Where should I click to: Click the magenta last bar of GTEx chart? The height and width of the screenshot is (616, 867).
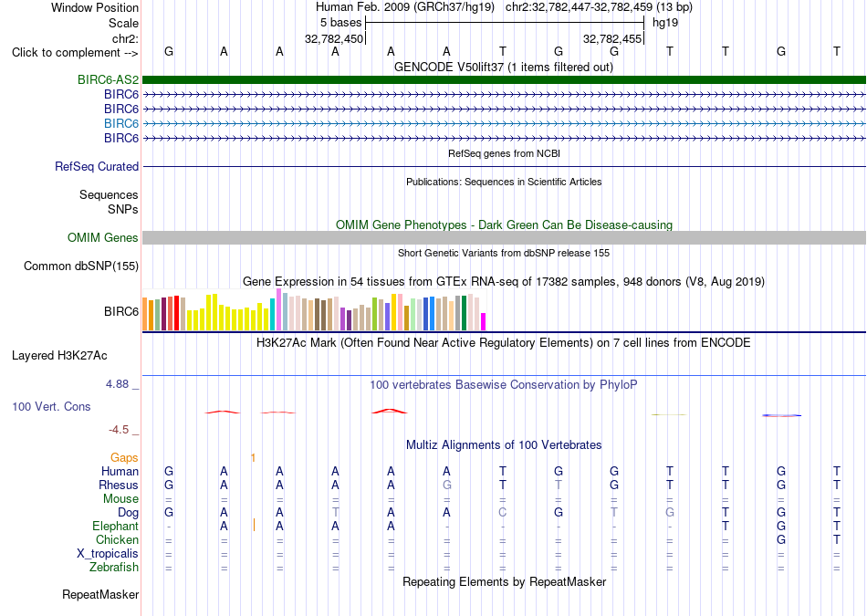tap(484, 322)
